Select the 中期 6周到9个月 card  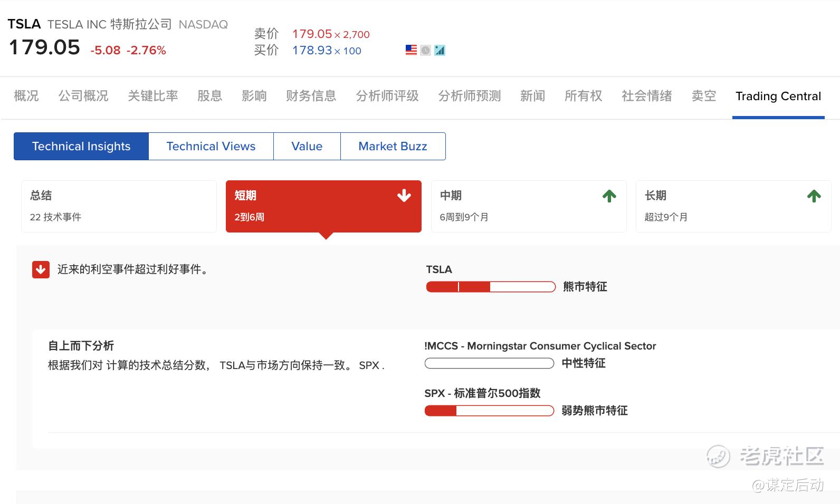click(529, 206)
